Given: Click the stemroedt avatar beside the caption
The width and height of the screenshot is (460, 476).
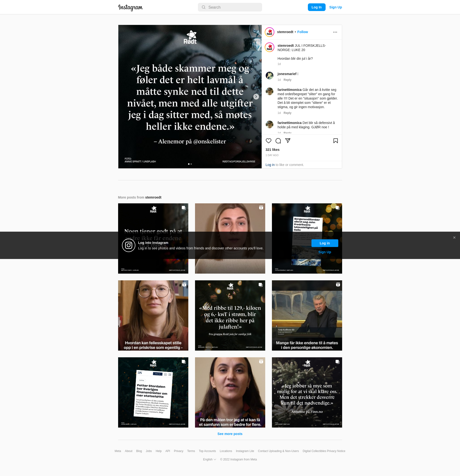Looking at the screenshot, I should (269, 47).
